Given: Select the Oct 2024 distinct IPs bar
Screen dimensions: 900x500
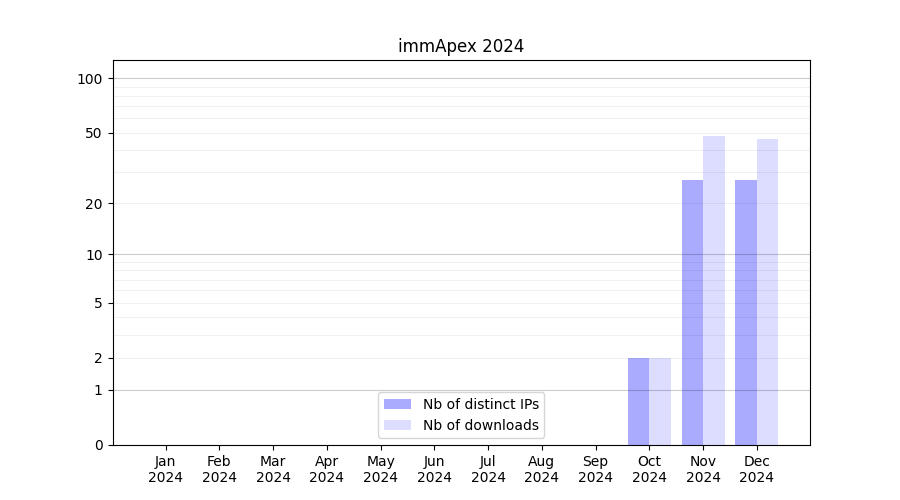Looking at the screenshot, I should click(638, 401).
